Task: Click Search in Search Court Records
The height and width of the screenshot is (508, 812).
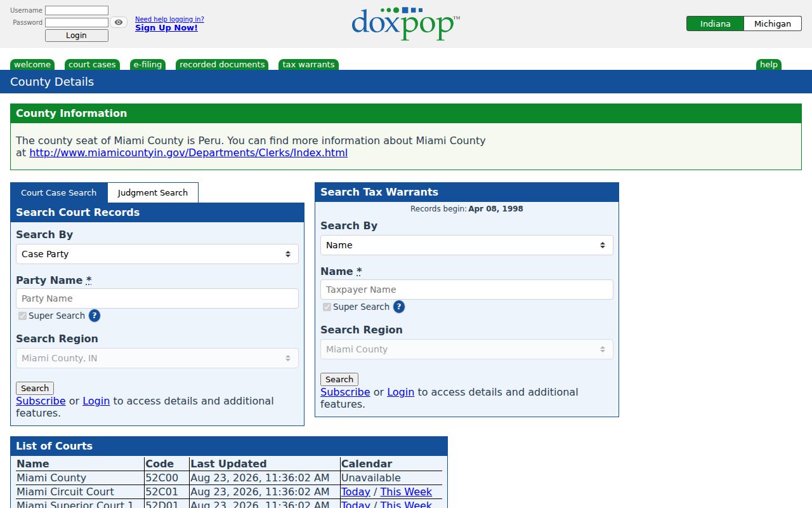Action: [x=35, y=388]
